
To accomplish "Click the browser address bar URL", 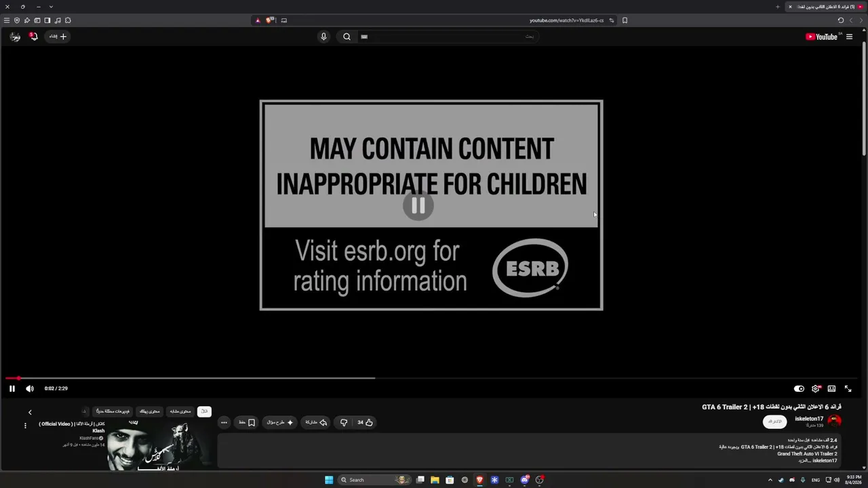I will [566, 20].
